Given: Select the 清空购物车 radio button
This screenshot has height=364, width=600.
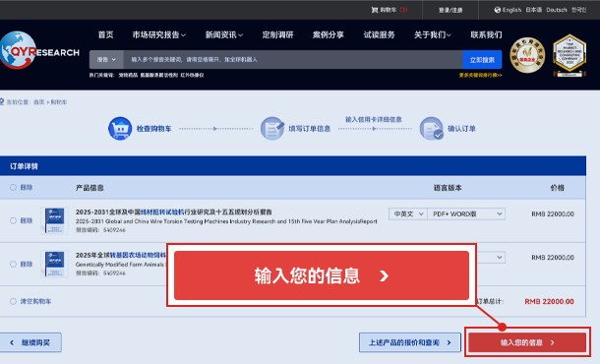Looking at the screenshot, I should click(13, 301).
